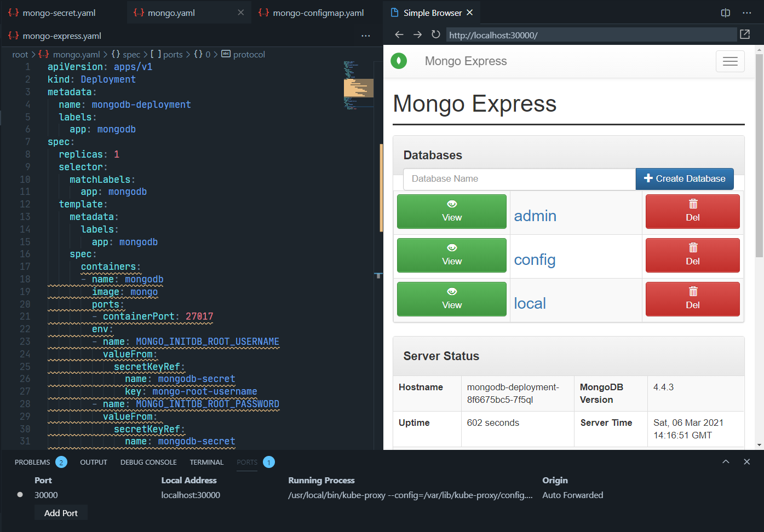Go forward in Simple Browser
The image size is (764, 532).
(417, 34)
